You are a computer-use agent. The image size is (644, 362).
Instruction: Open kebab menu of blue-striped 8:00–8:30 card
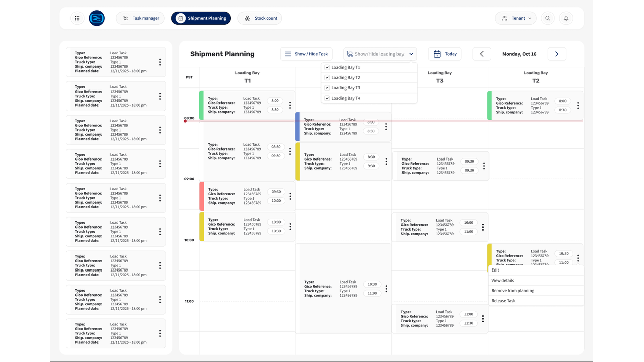click(x=386, y=127)
